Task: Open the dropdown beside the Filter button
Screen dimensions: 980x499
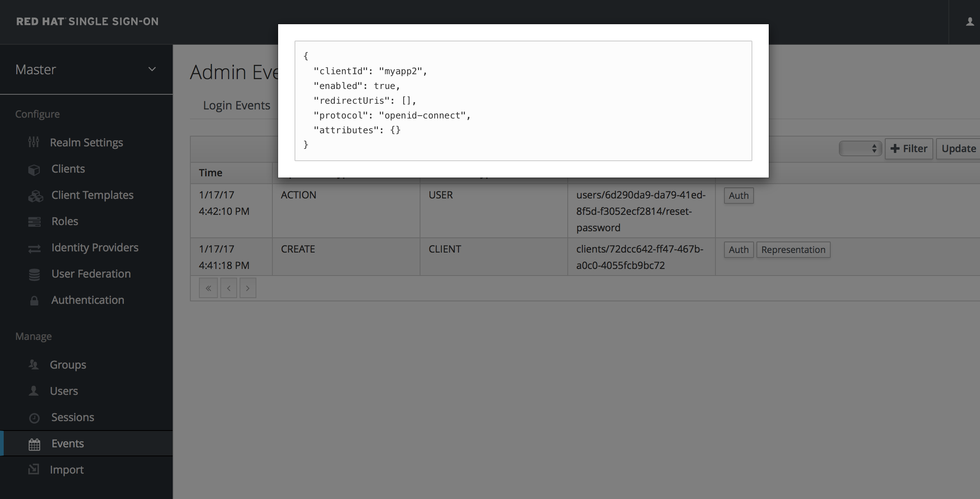Action: click(860, 148)
